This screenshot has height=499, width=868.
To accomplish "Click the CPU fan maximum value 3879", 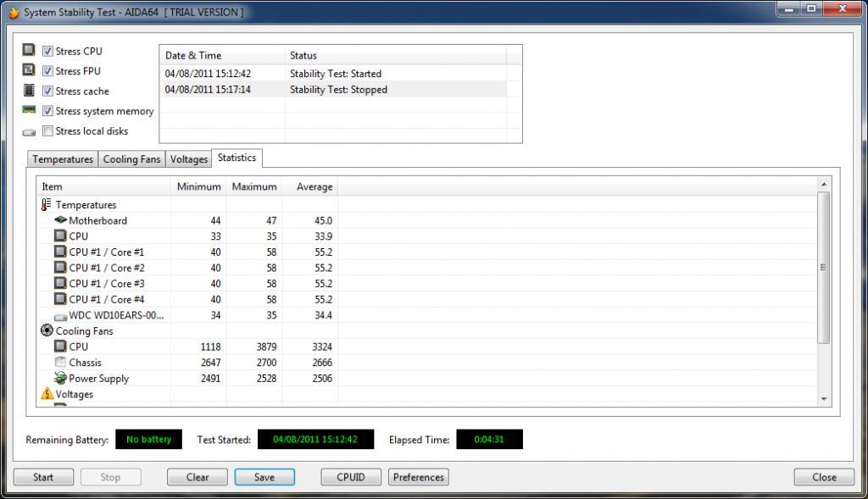I will pyautogui.click(x=266, y=347).
